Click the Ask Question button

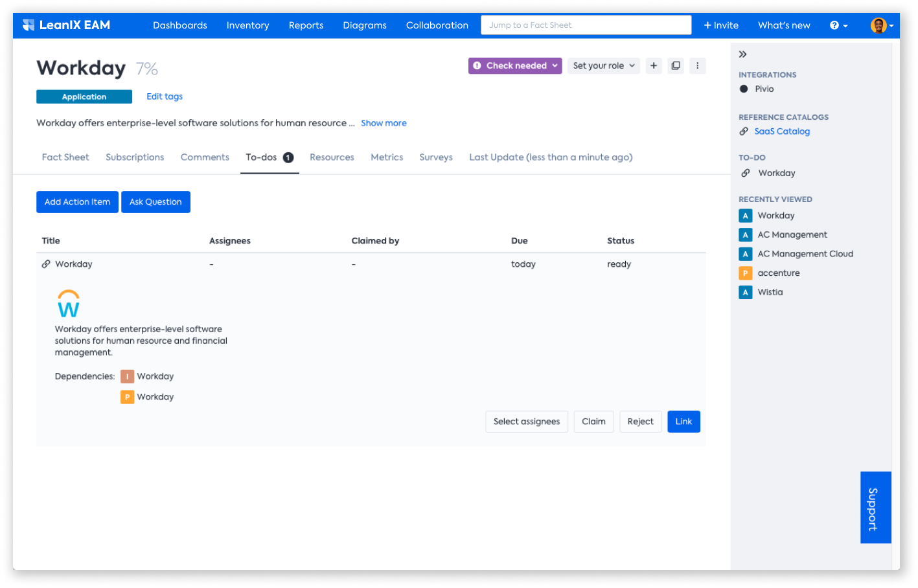coord(155,202)
